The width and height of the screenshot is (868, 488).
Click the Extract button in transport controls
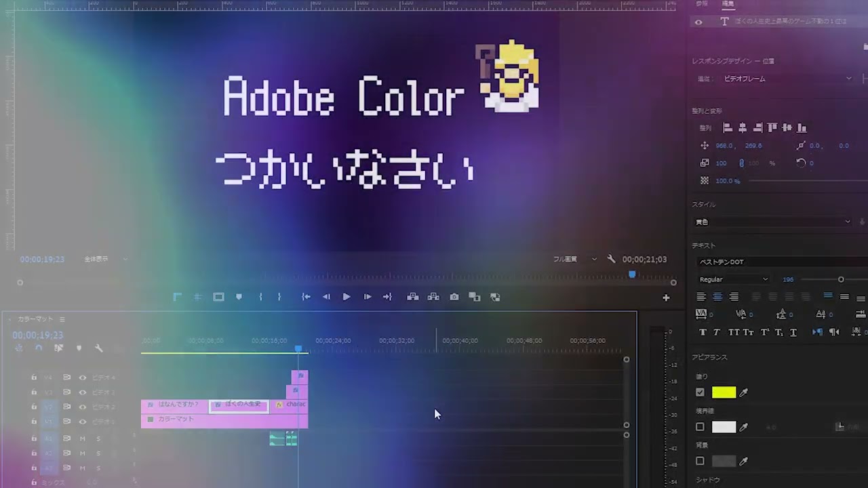tap(433, 297)
